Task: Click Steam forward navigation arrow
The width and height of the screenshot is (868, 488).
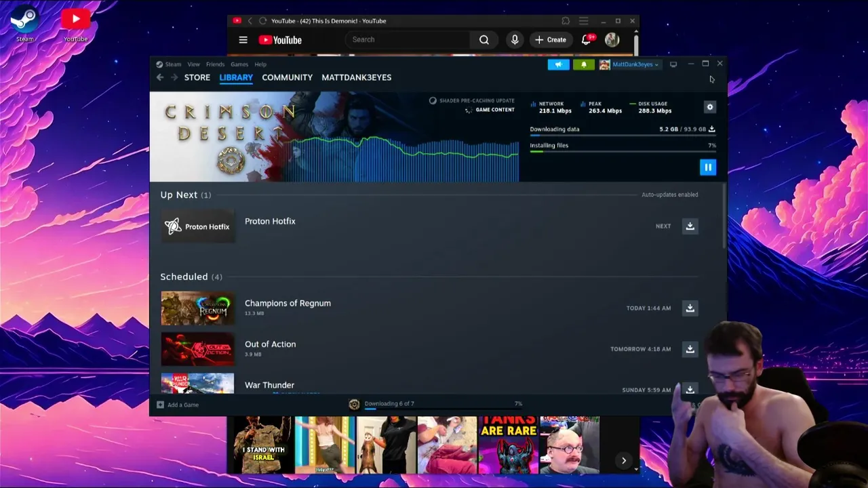Action: (174, 77)
